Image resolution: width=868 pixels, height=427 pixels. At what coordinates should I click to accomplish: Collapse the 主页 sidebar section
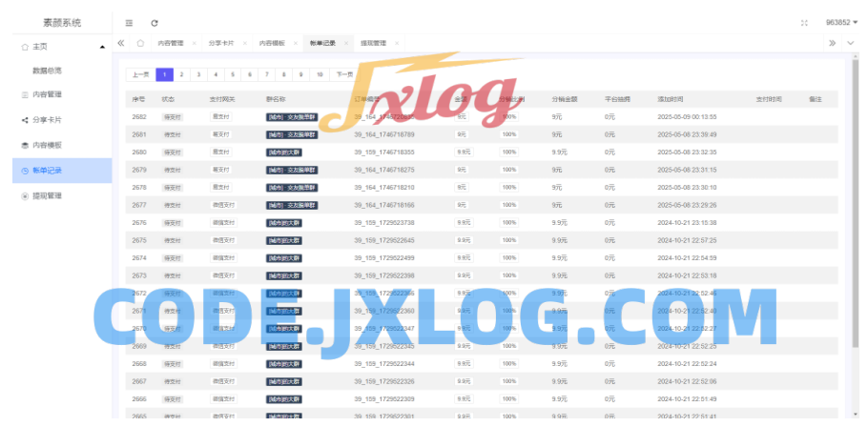pos(102,47)
